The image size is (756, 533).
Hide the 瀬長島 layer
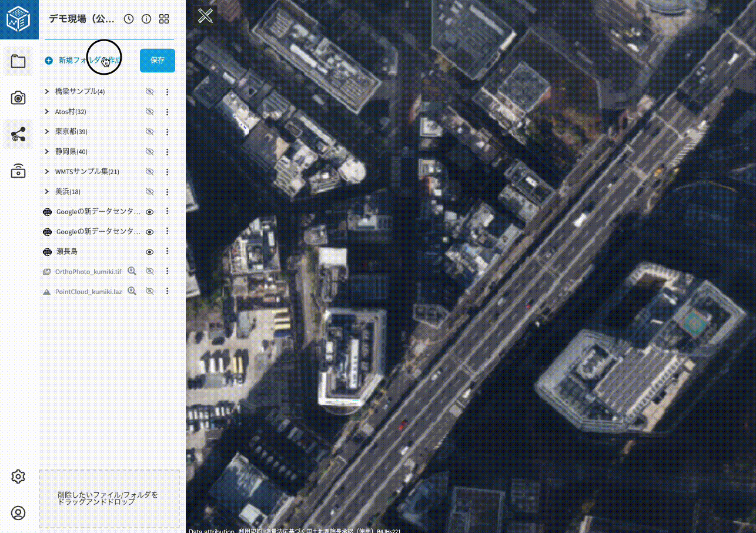[149, 252]
